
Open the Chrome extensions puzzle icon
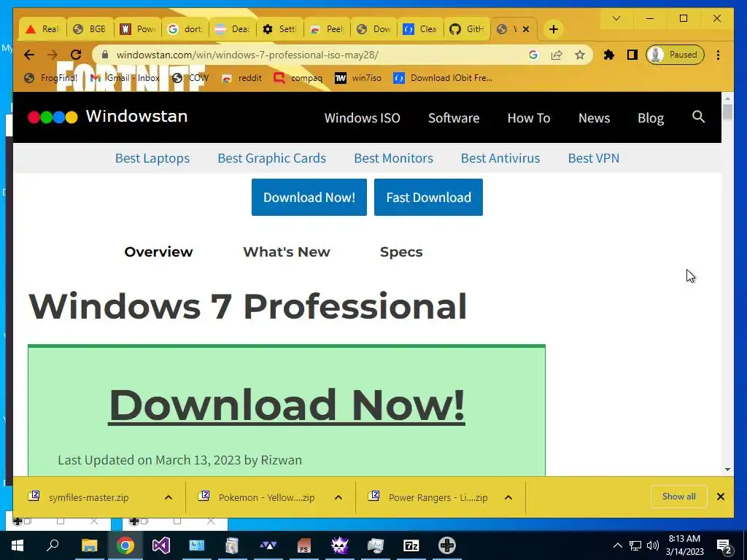point(609,55)
